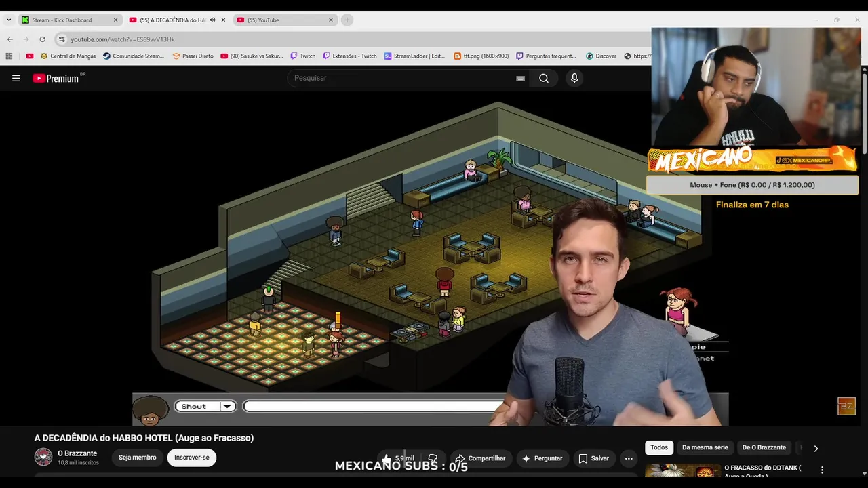Open new browser tab with plus
868x488 pixels.
tap(347, 20)
